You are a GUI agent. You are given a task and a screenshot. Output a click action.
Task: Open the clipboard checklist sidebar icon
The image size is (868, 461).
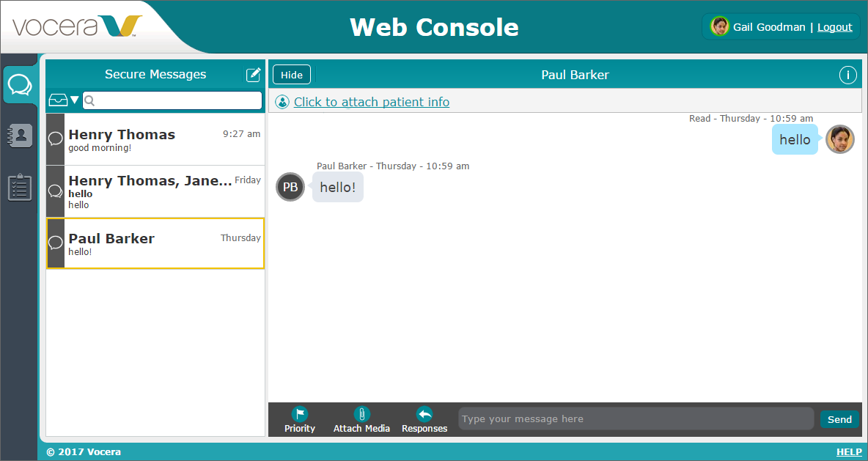point(20,187)
